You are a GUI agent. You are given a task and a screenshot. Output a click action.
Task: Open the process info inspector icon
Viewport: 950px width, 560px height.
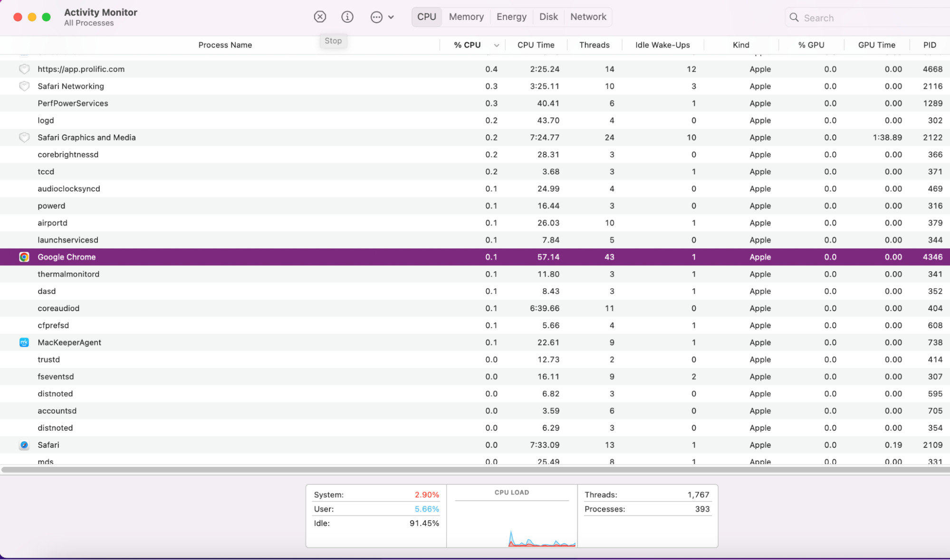(347, 17)
